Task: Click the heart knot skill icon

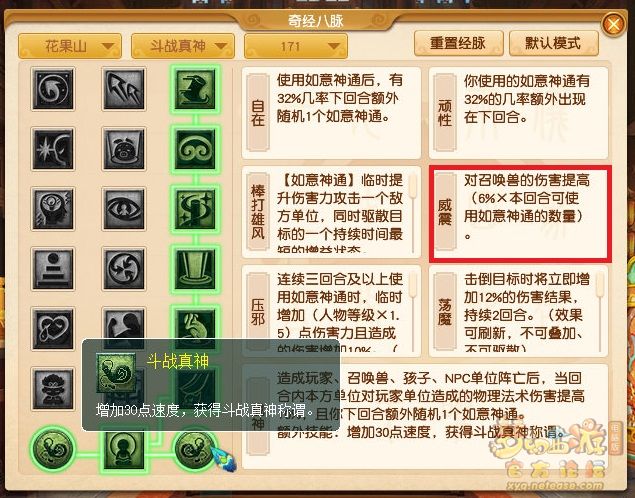Action: click(53, 329)
